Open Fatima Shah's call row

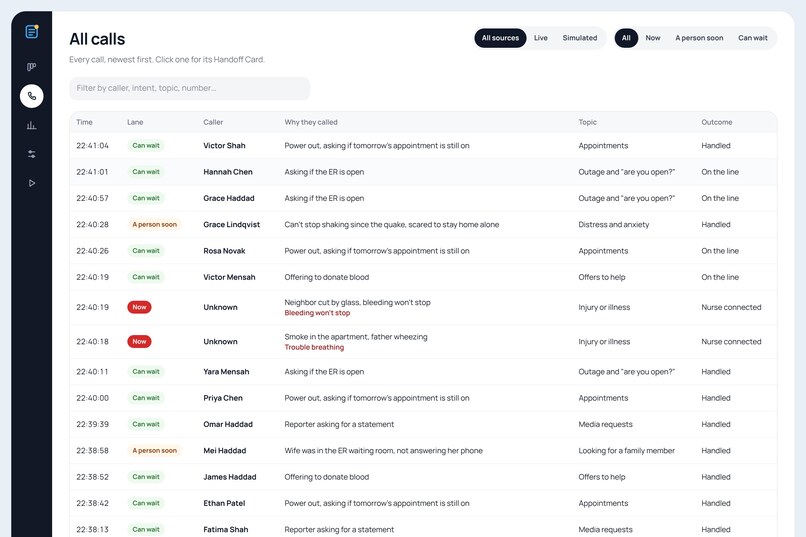pyautogui.click(x=423, y=529)
